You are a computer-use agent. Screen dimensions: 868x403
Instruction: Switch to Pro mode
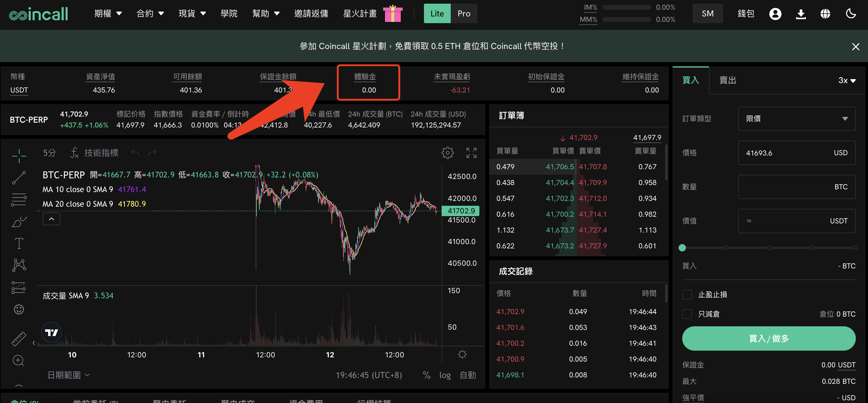[464, 13]
